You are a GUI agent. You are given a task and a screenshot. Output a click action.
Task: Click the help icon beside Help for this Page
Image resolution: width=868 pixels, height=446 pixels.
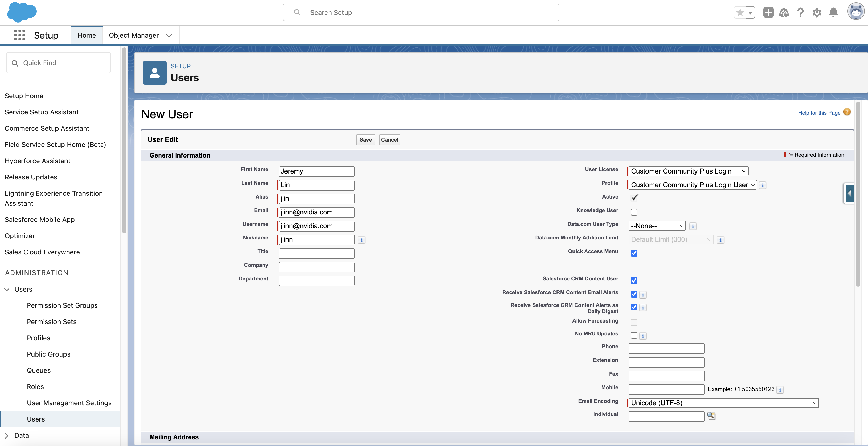(847, 112)
